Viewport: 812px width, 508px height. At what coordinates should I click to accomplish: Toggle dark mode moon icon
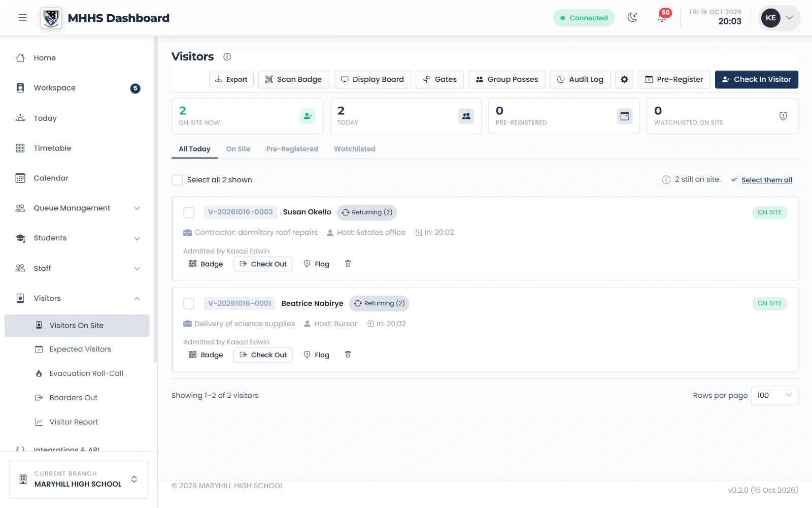632,17
